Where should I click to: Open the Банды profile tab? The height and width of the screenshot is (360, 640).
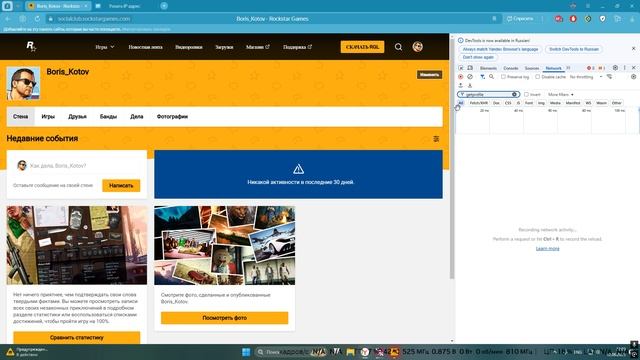108,117
